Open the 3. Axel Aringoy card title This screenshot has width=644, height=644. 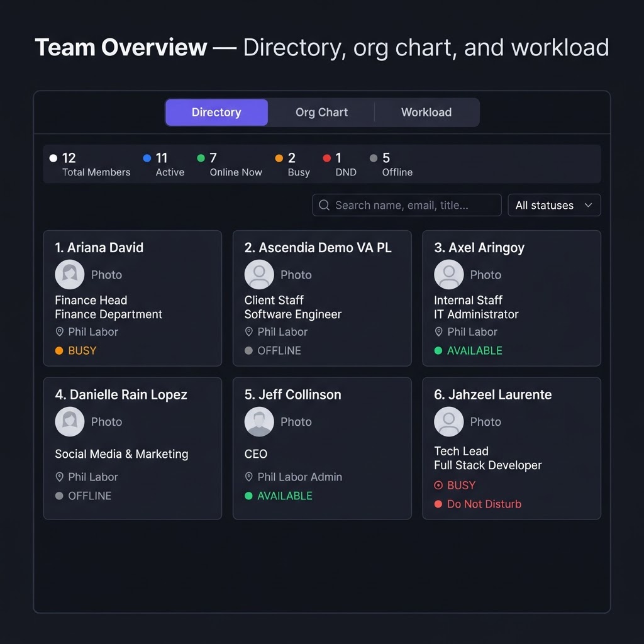[x=479, y=248]
